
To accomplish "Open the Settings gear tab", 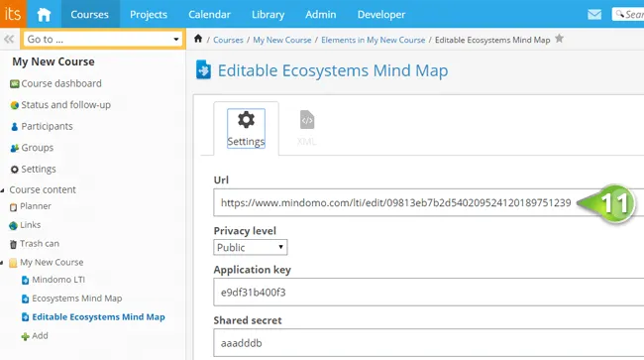I will click(246, 128).
